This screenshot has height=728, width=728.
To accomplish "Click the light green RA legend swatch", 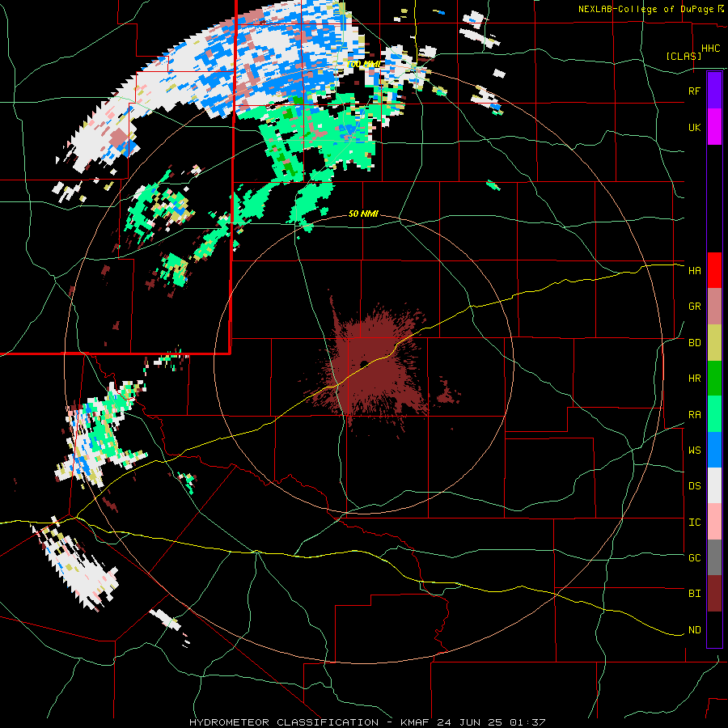I will click(714, 414).
